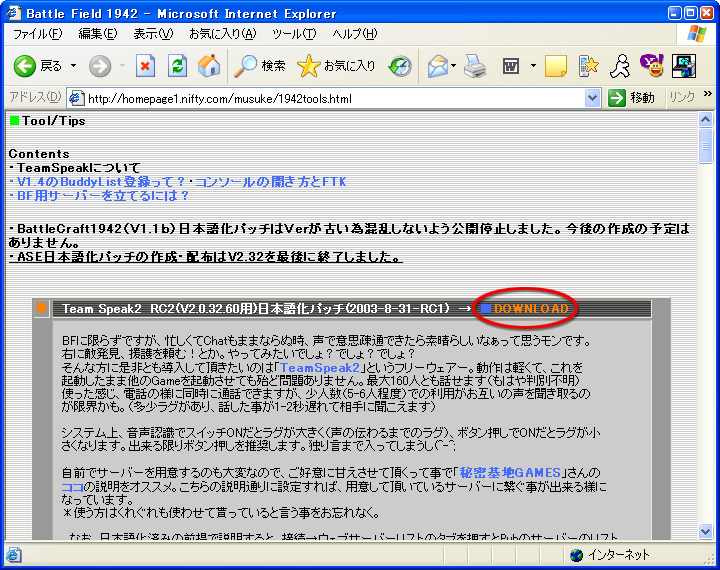Click the computer monitor toolbar icon

tap(684, 66)
